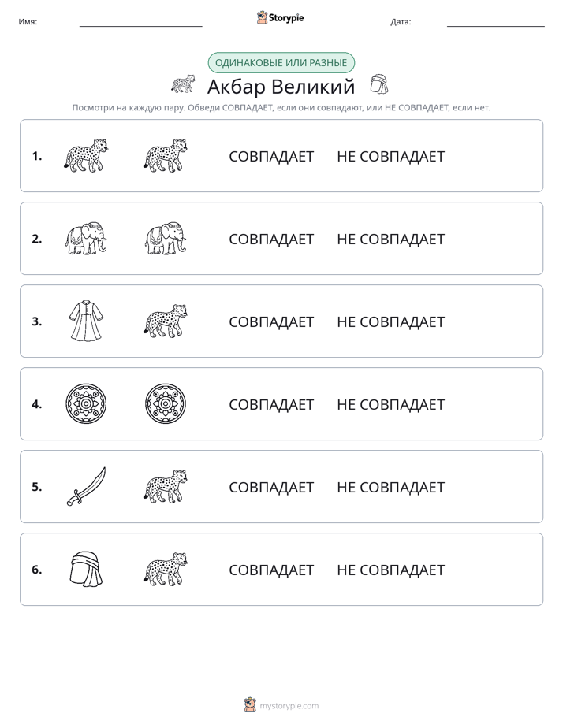
Task: Click the turban picture in row 6
Action: coord(87,569)
